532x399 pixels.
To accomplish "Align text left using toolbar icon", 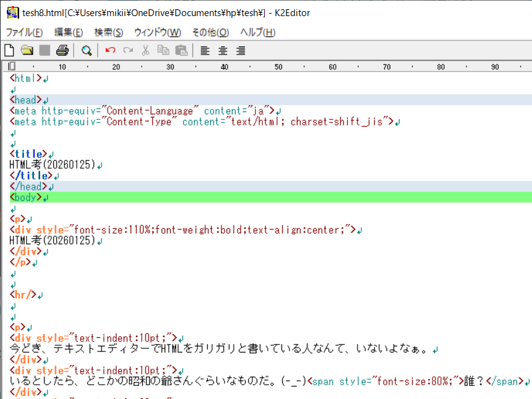I will pyautogui.click(x=205, y=50).
